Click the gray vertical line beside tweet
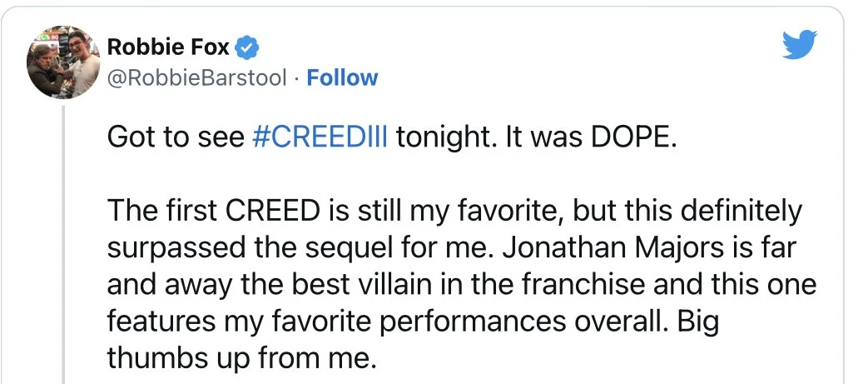The image size is (868, 384). pos(63,244)
